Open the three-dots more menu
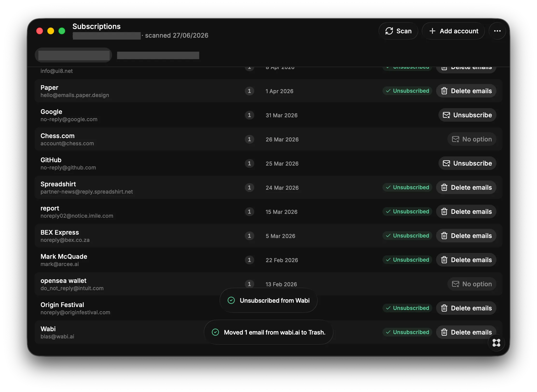Viewport: 537px width, 392px height. coord(497,31)
